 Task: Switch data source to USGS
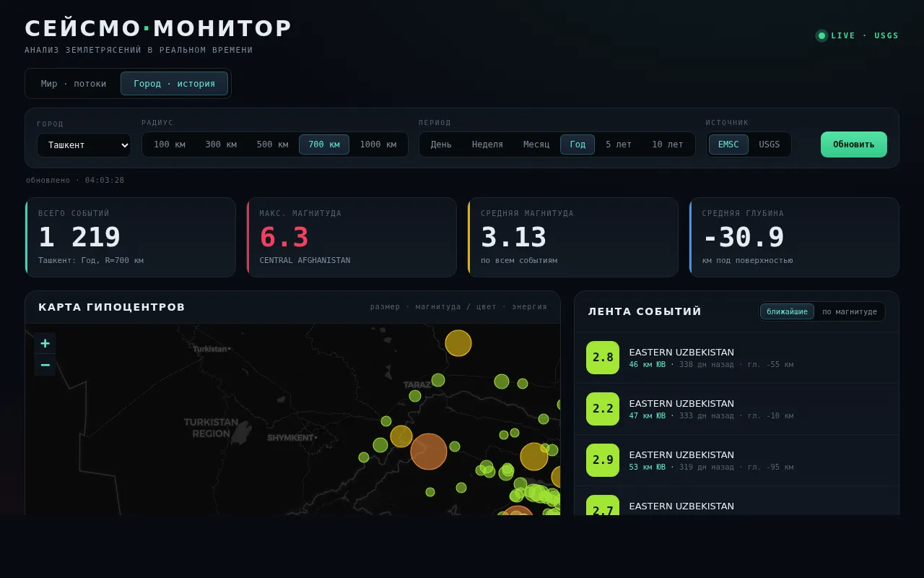coord(770,144)
